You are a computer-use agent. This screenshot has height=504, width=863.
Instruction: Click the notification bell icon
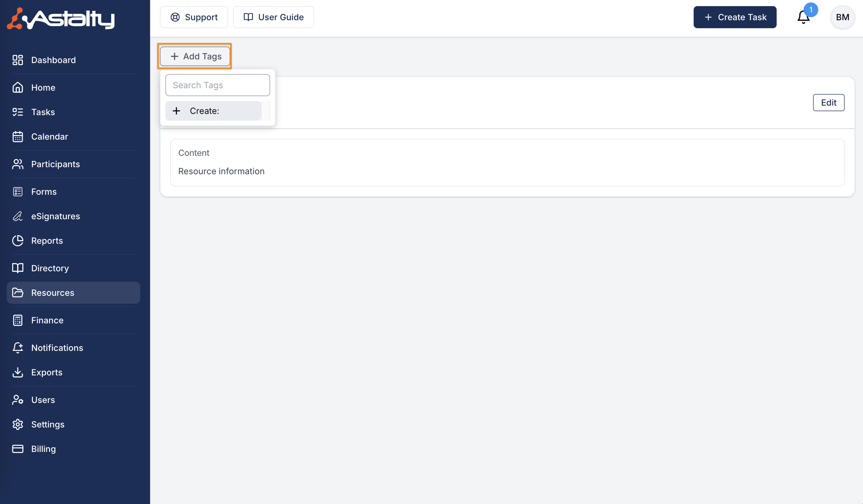pyautogui.click(x=803, y=17)
